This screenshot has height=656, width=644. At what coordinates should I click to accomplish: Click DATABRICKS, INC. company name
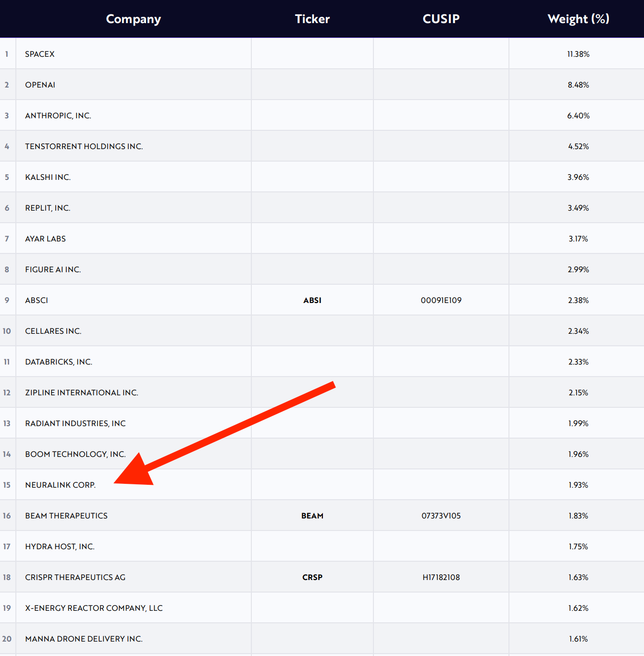click(x=59, y=362)
